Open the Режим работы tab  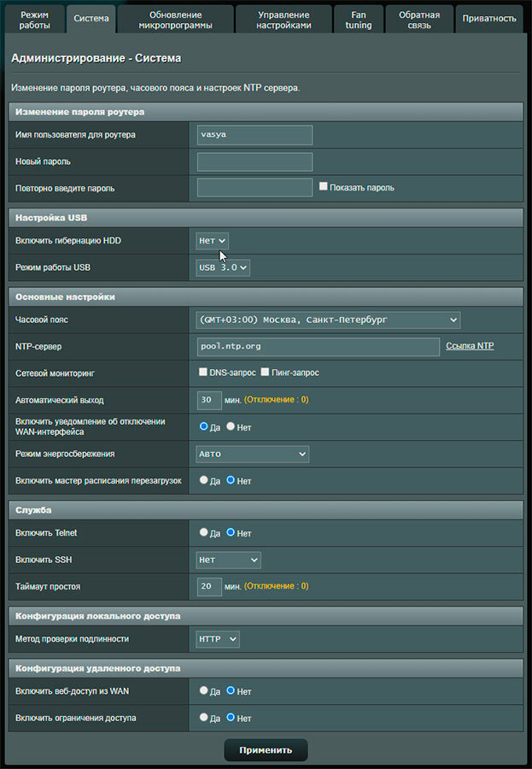click(34, 20)
